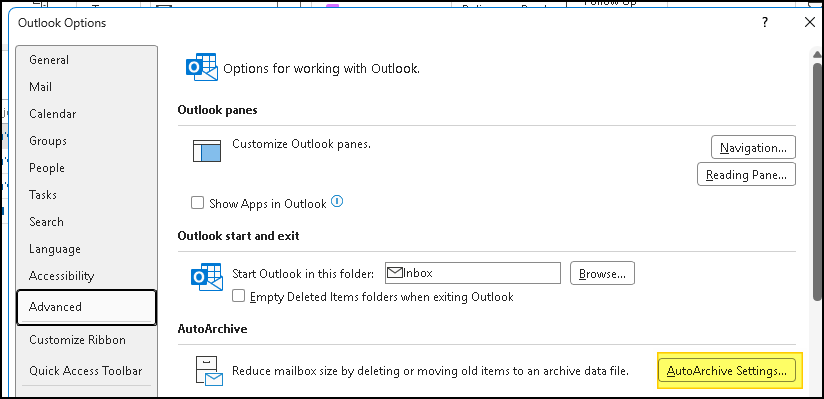Viewport: 824px width, 399px height.
Task: Click the Outlook icon beside start folder
Action: pos(207,277)
